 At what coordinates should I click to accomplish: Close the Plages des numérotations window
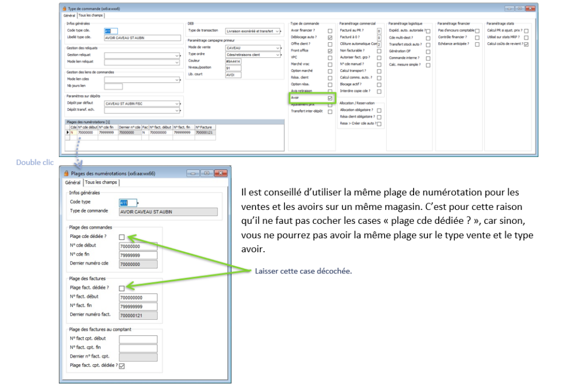click(220, 173)
